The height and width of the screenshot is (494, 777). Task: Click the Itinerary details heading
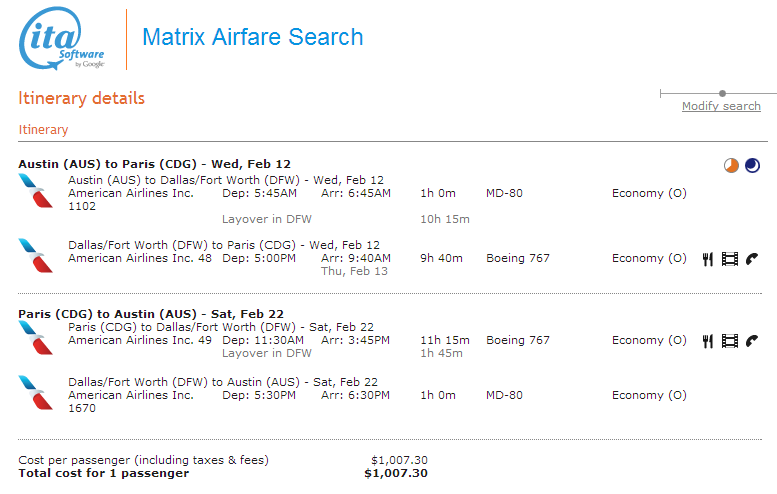[82, 98]
